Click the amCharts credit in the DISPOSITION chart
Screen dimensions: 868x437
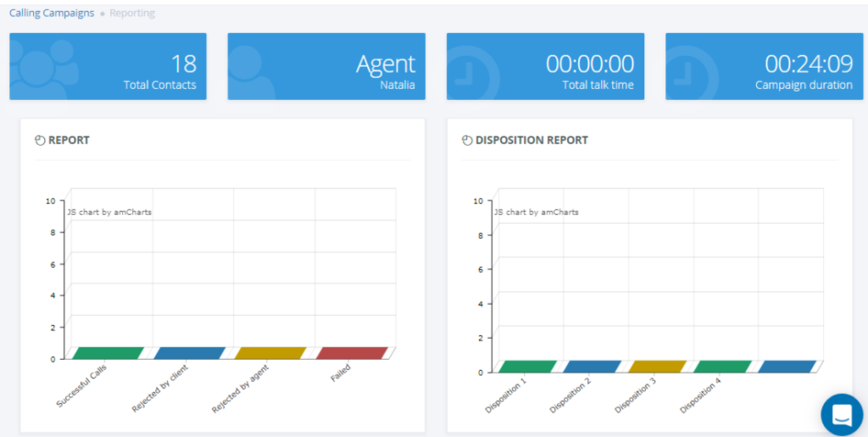pos(537,212)
